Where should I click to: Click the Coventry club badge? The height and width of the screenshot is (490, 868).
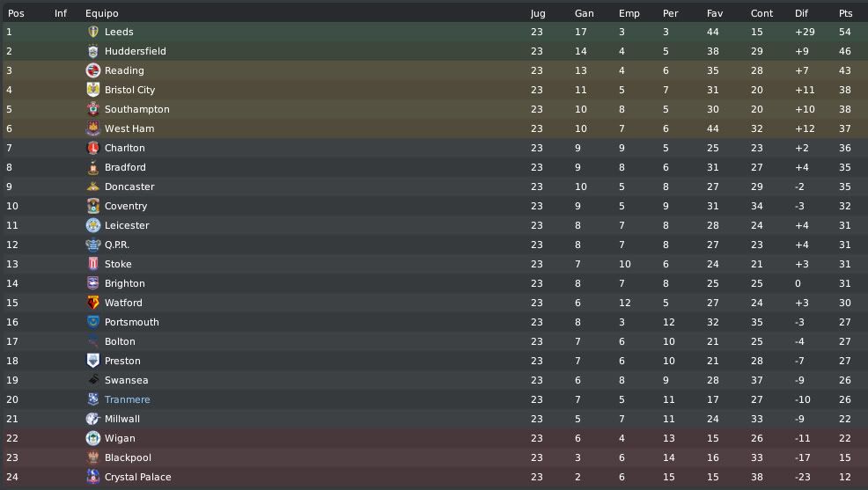[x=93, y=206]
